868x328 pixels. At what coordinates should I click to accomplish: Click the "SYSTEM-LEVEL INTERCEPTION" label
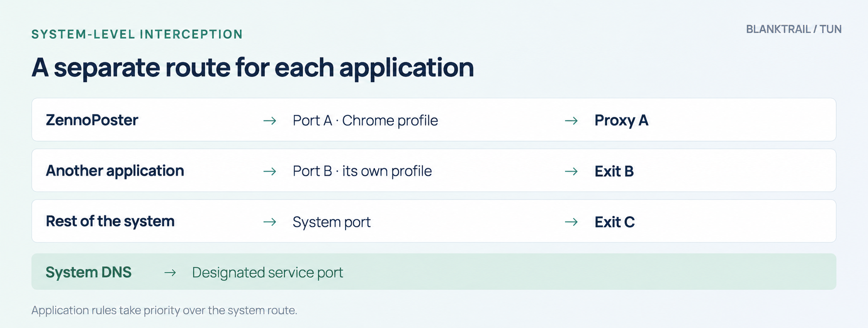[x=137, y=34]
